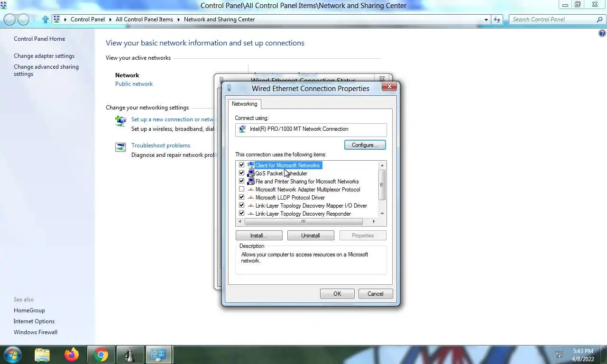The width and height of the screenshot is (607, 364).
Task: Click All Control Panel Items breadcrumb
Action: point(144,19)
